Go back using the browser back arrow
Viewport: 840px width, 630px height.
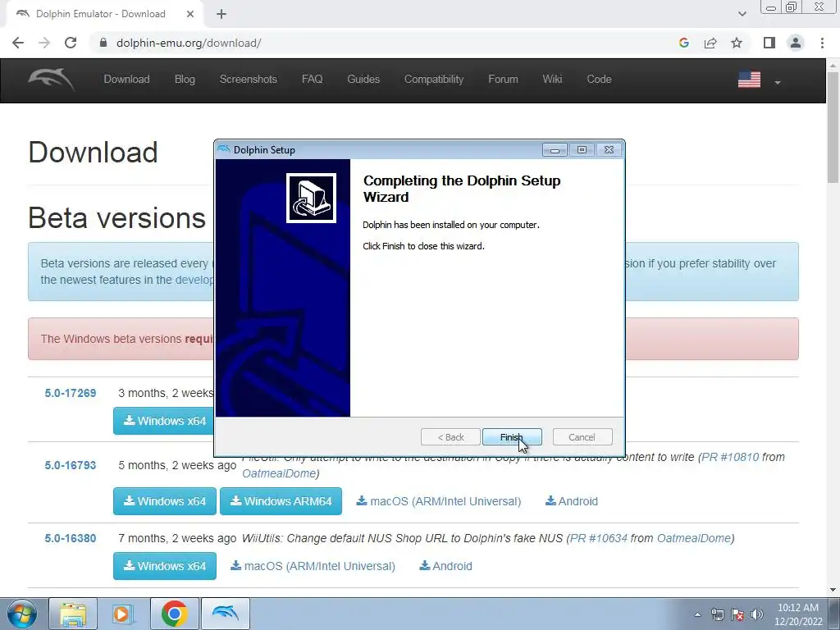point(18,43)
